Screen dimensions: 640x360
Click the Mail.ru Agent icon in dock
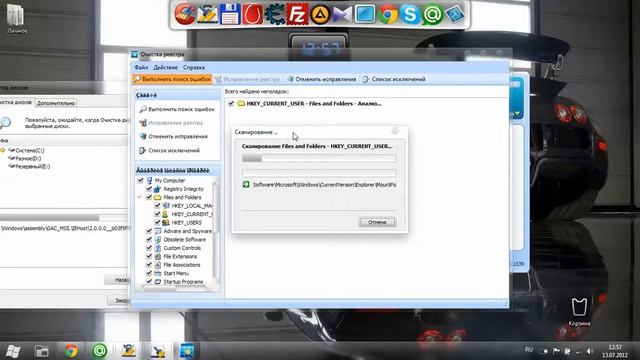pyautogui.click(x=432, y=15)
